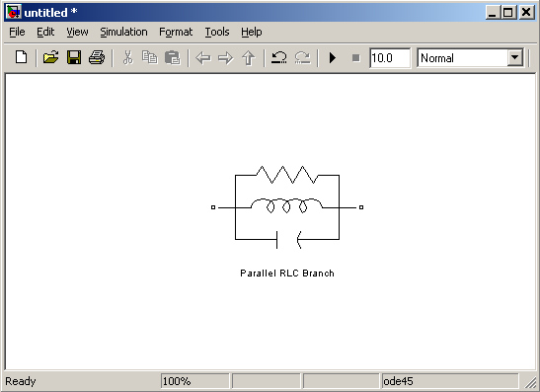540x392 pixels.
Task: Create a new model with New icon
Action: 22,57
